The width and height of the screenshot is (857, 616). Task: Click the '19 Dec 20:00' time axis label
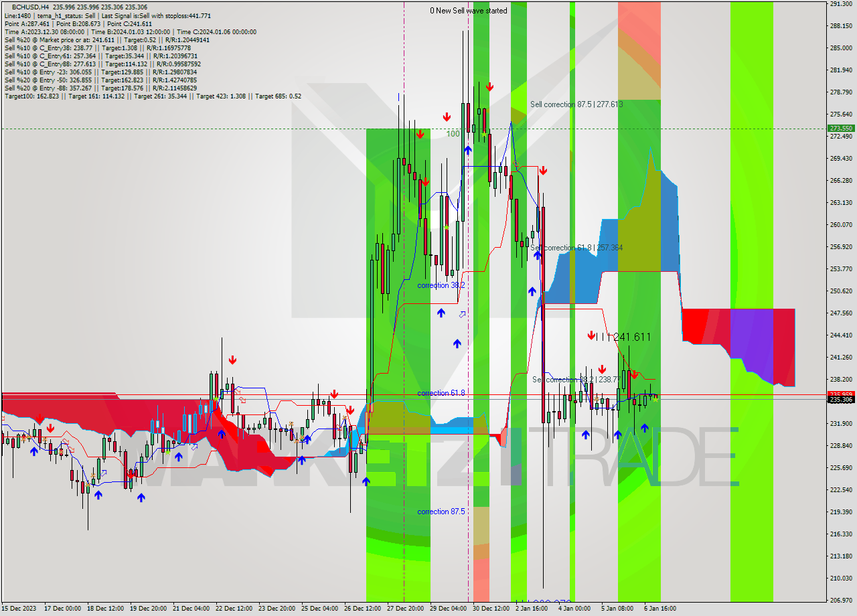pyautogui.click(x=148, y=609)
